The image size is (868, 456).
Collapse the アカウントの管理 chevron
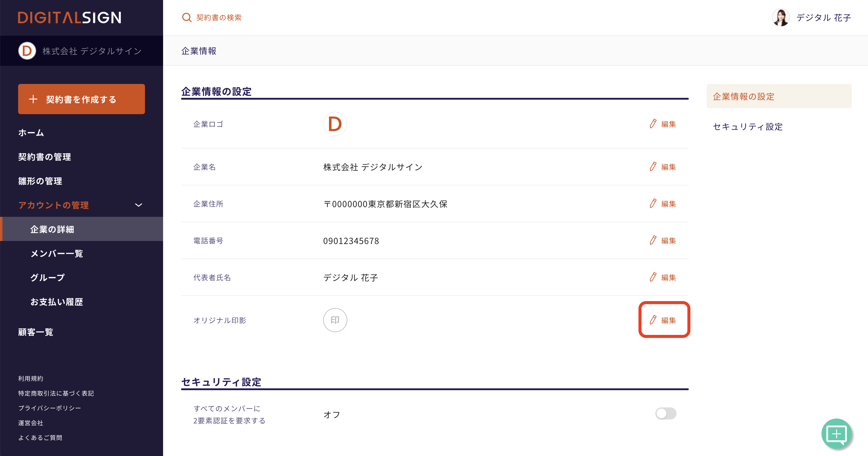pyautogui.click(x=139, y=205)
